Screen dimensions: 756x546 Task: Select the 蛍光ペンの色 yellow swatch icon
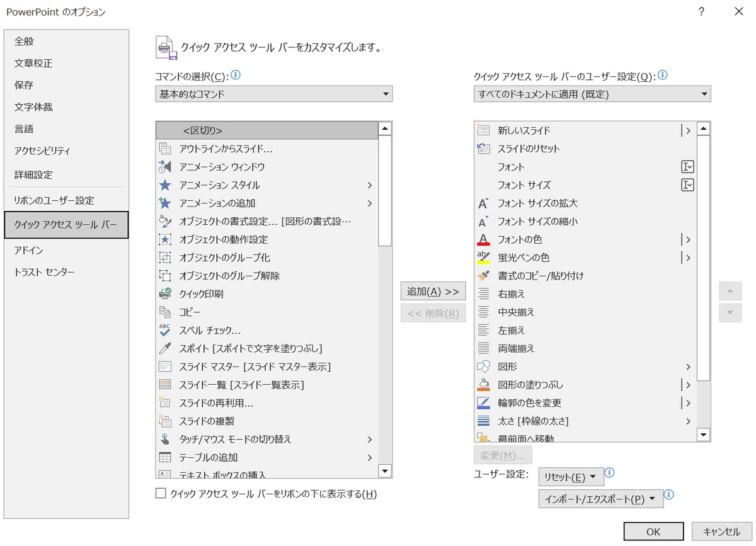click(x=483, y=258)
